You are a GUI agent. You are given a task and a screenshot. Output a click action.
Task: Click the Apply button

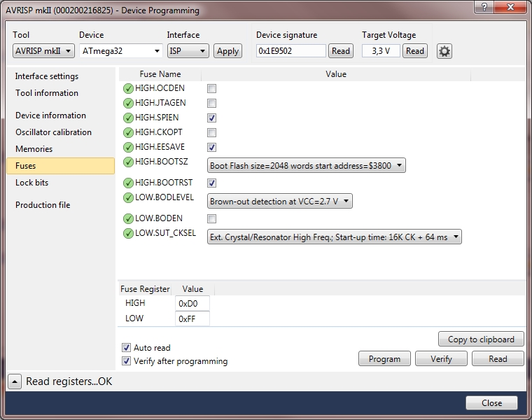tap(227, 51)
